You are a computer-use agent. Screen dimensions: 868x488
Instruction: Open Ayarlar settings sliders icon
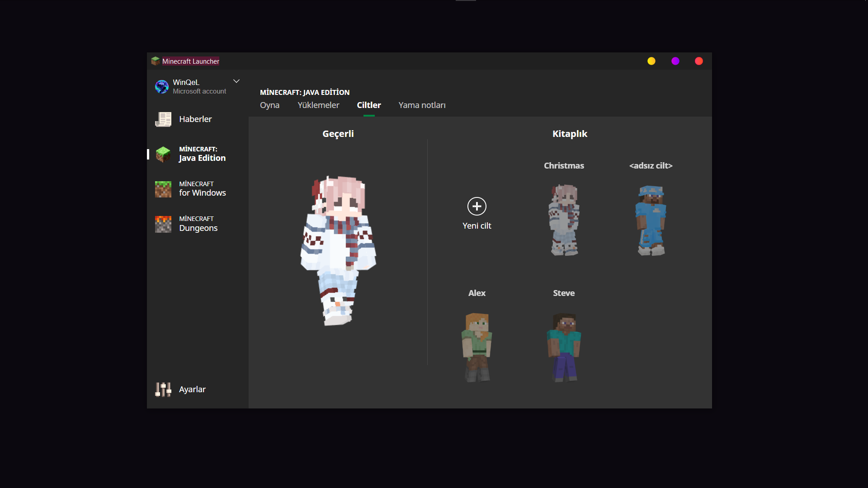coord(163,389)
